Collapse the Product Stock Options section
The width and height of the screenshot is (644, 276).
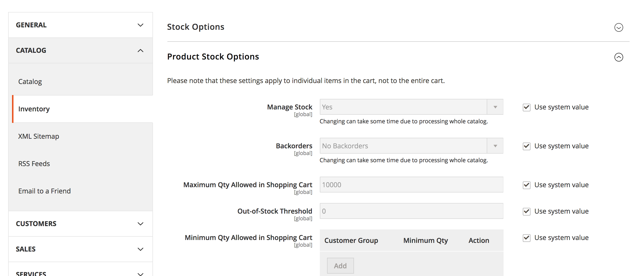point(619,57)
